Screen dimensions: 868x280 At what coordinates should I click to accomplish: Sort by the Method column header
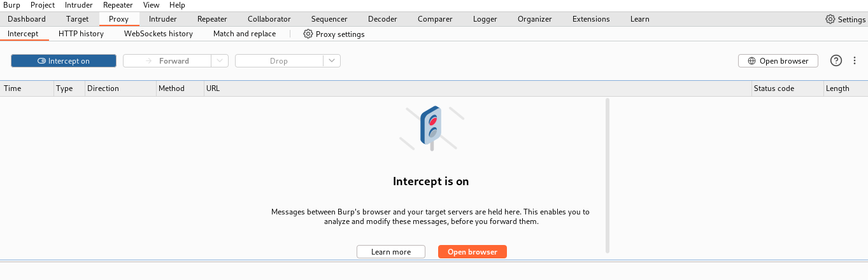180,88
